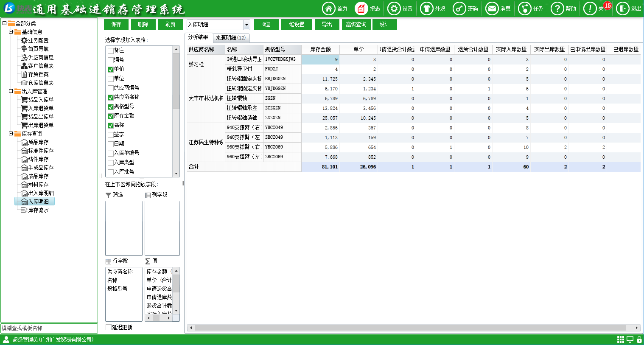
Task: Click 值 list scroll-down arrow
Action: (176, 310)
